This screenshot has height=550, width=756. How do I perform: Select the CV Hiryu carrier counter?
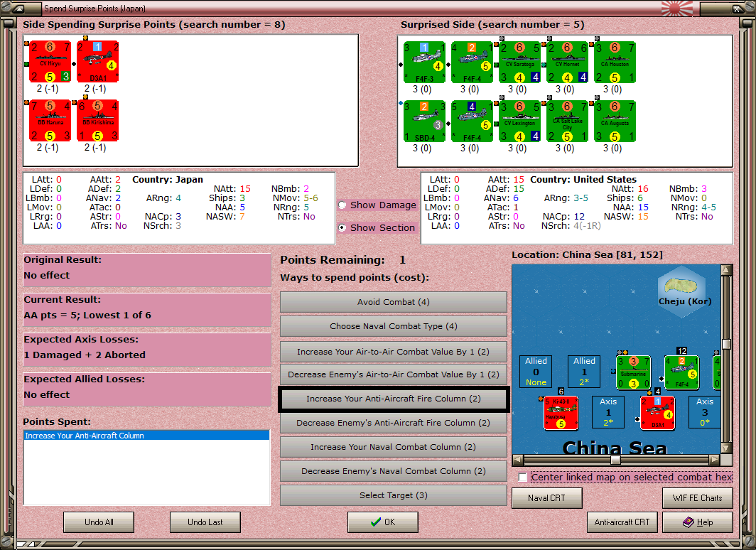[50, 63]
